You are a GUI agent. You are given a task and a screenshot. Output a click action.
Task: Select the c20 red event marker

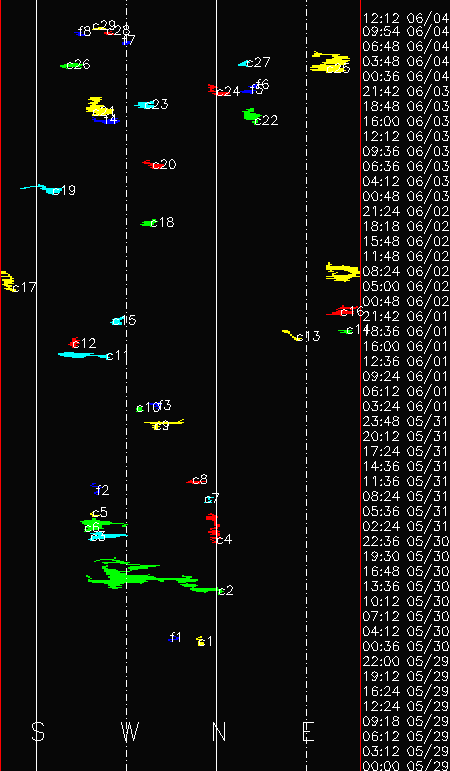pyautogui.click(x=152, y=164)
